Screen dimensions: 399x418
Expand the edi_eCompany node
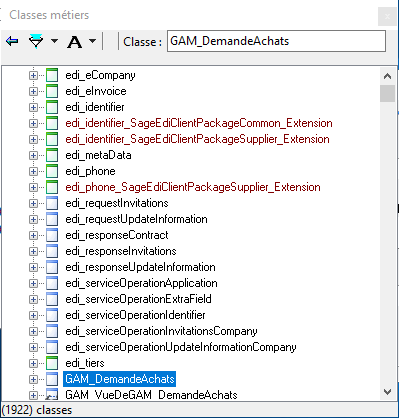click(x=33, y=75)
